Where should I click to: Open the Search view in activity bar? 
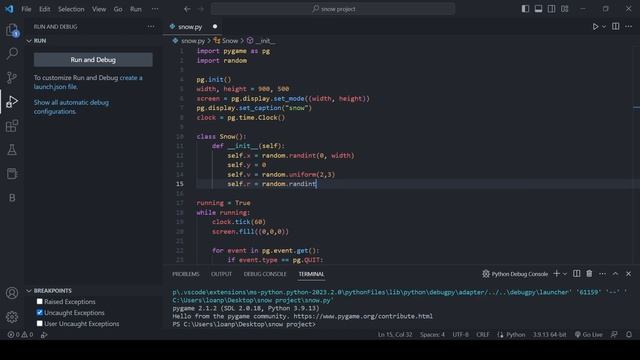[12, 53]
